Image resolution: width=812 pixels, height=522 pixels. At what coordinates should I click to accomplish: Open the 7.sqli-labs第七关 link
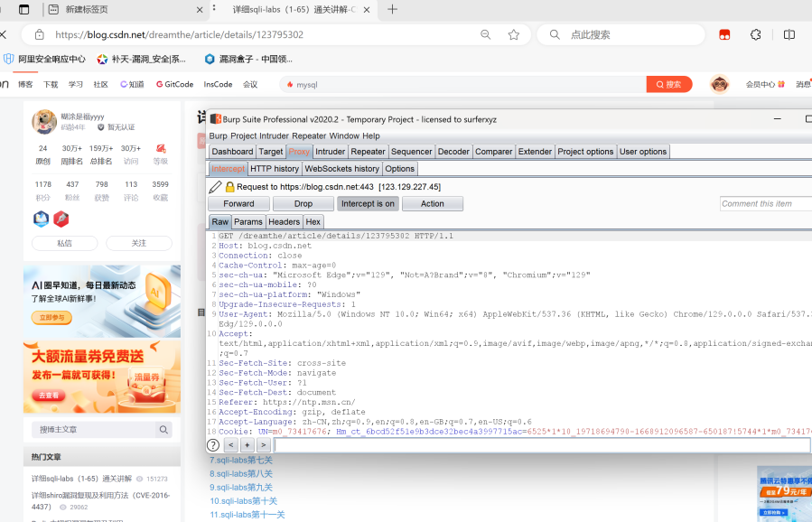click(x=241, y=460)
